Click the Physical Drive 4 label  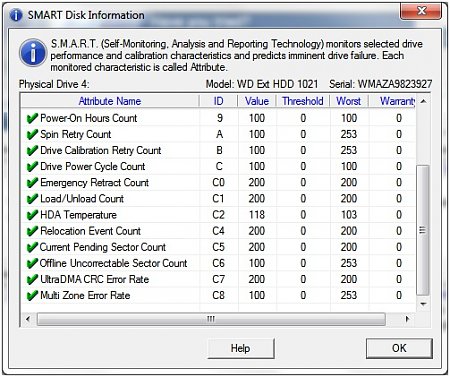[x=54, y=84]
